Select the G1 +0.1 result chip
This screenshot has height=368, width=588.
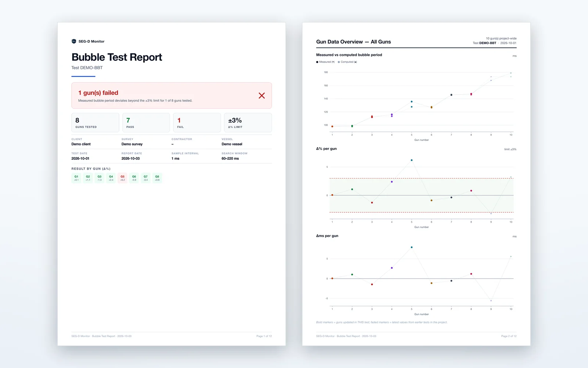coord(76,178)
